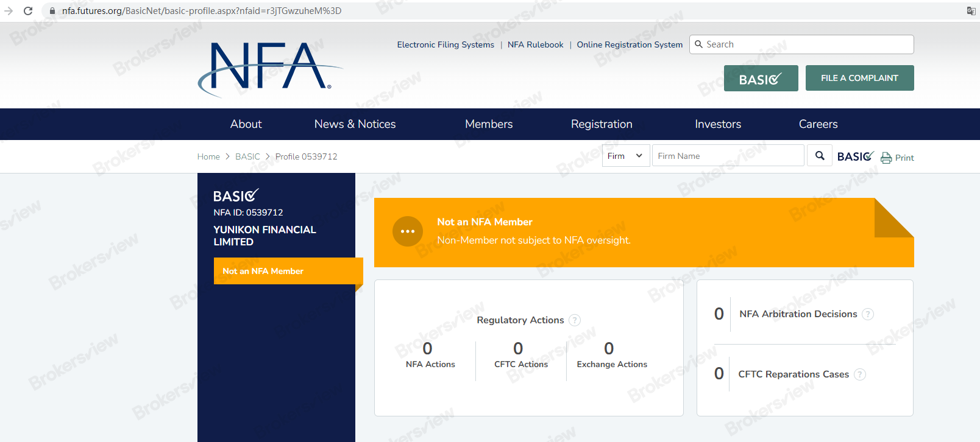Click the three-dot icon in orange banner

click(x=408, y=231)
